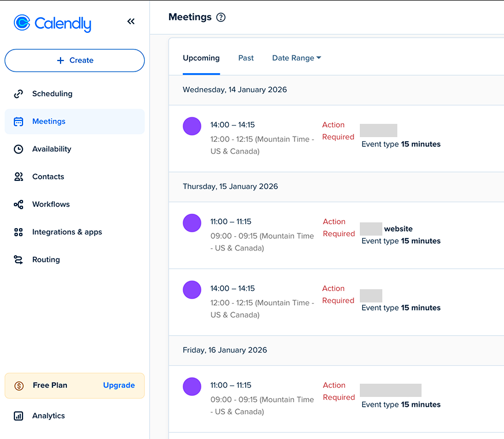
Task: Click the purple dot of Wednesday 14:00 meeting
Action: coord(192,126)
